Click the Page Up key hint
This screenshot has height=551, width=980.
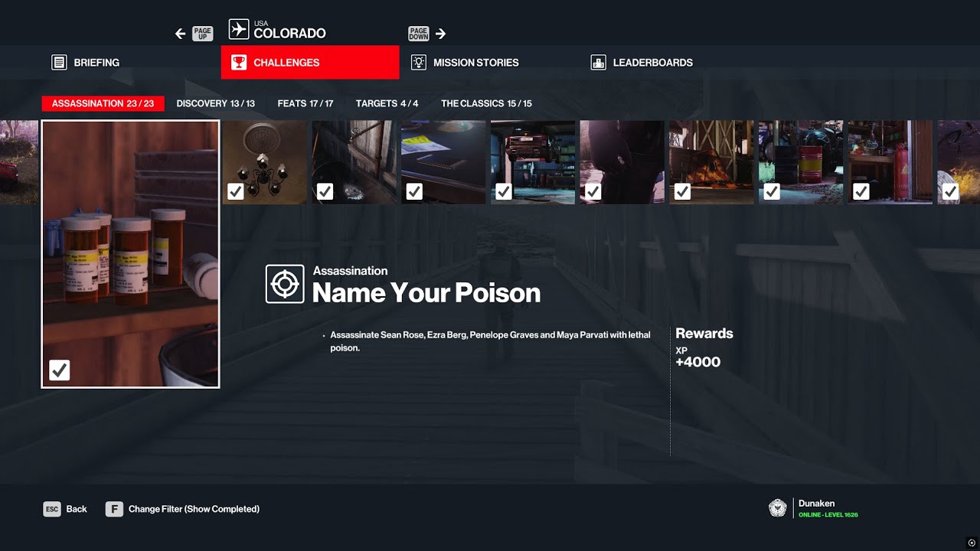tap(203, 34)
